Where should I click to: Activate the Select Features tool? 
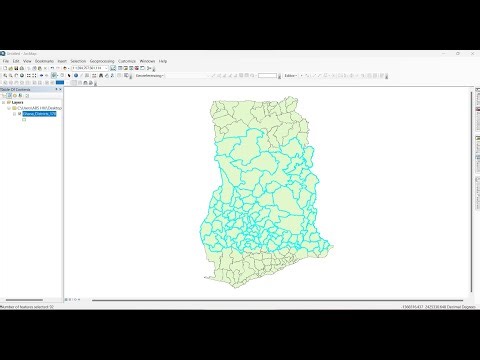pyautogui.click(x=54, y=76)
